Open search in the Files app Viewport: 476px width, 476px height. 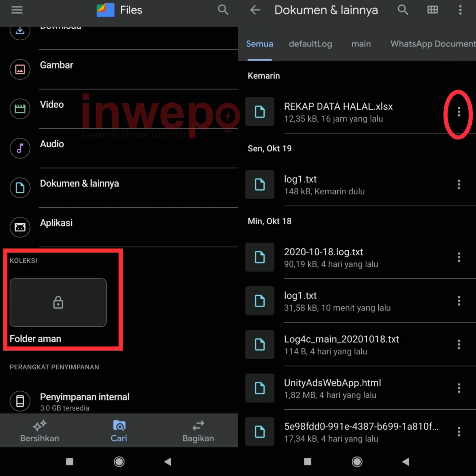(x=223, y=10)
